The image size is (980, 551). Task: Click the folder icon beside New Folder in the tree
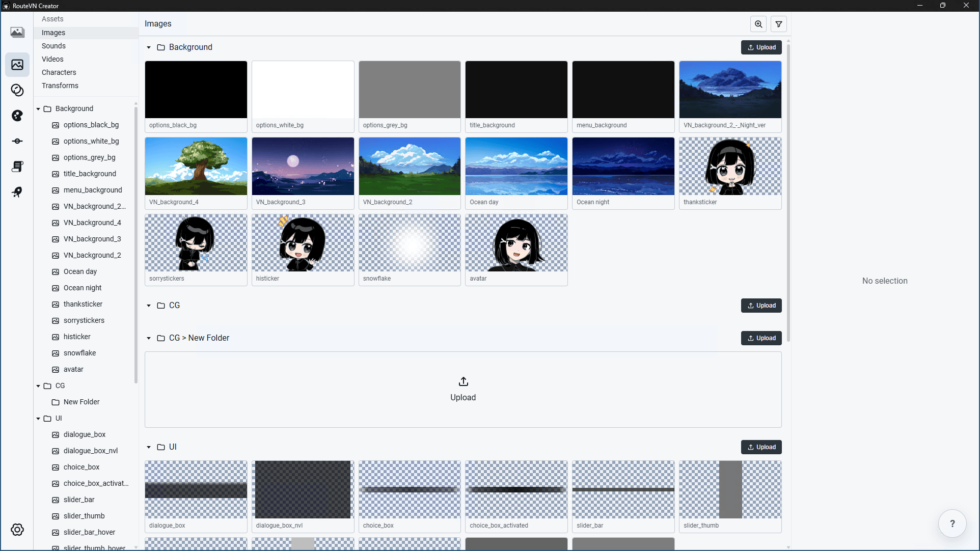(x=56, y=402)
